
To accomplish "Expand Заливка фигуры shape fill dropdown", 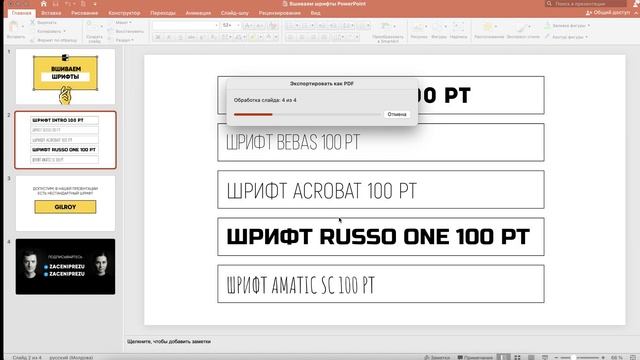I will pos(589,26).
